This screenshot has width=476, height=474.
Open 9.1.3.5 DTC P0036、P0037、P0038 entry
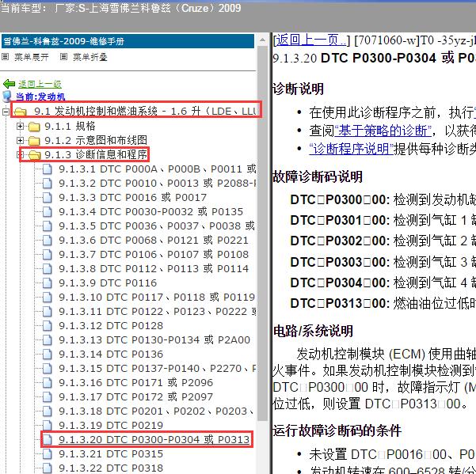coord(157,226)
